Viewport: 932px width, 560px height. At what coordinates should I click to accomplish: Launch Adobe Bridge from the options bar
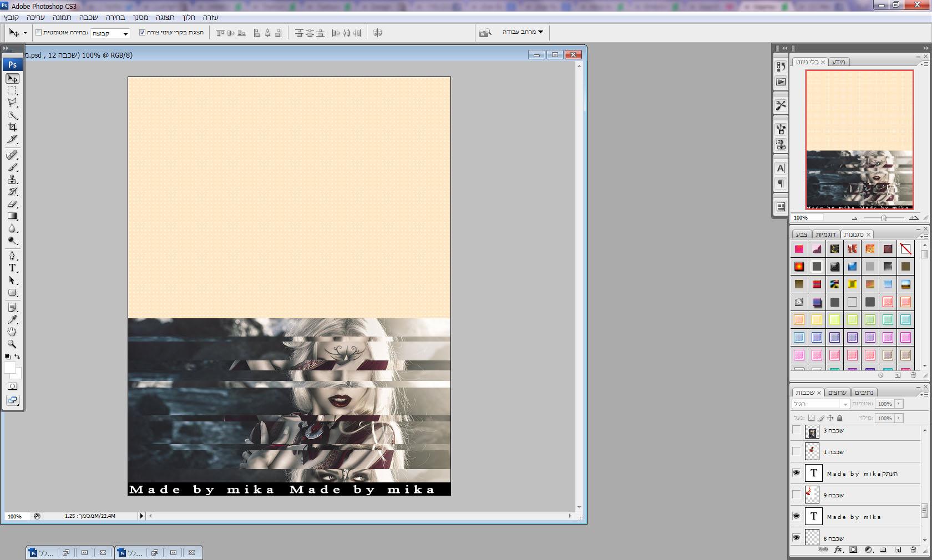[485, 33]
